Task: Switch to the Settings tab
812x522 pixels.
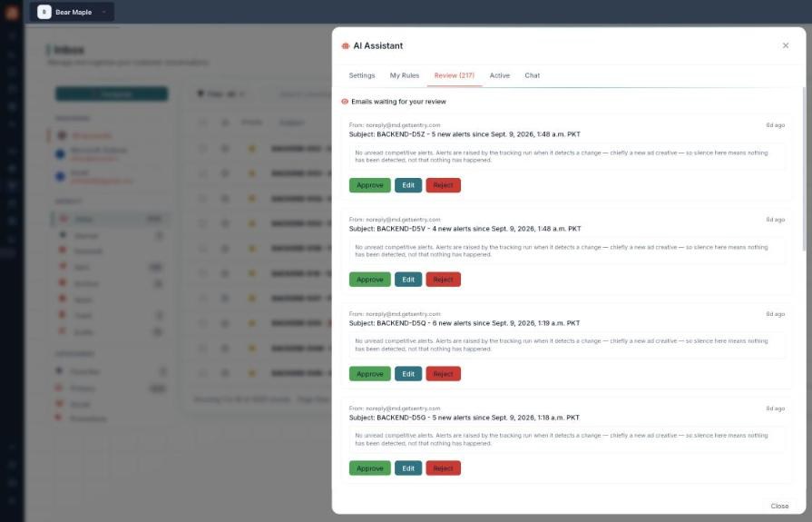Action: pyautogui.click(x=361, y=75)
